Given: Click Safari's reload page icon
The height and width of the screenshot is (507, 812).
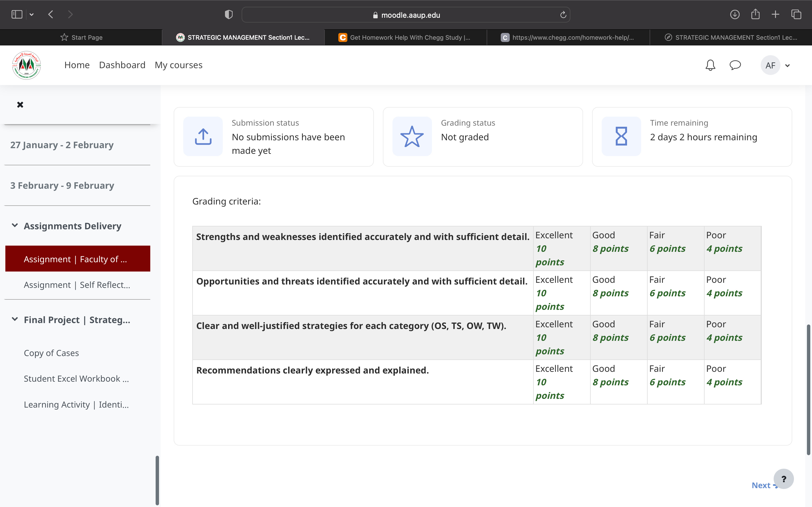Looking at the screenshot, I should click(563, 15).
